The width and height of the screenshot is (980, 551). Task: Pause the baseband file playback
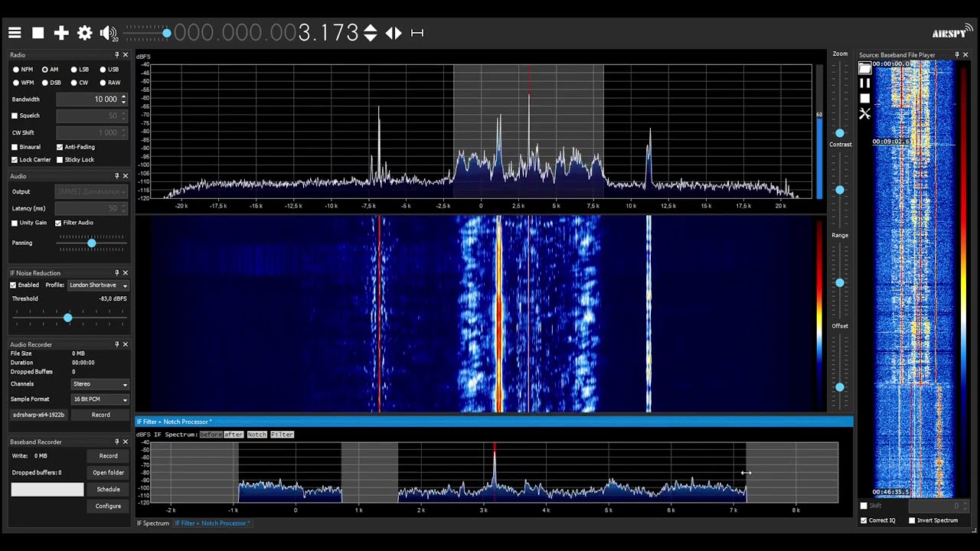(x=864, y=83)
